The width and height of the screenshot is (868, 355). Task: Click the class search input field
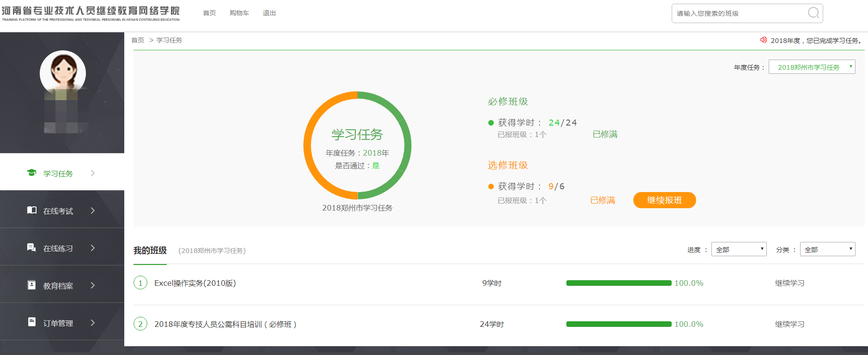coord(739,13)
